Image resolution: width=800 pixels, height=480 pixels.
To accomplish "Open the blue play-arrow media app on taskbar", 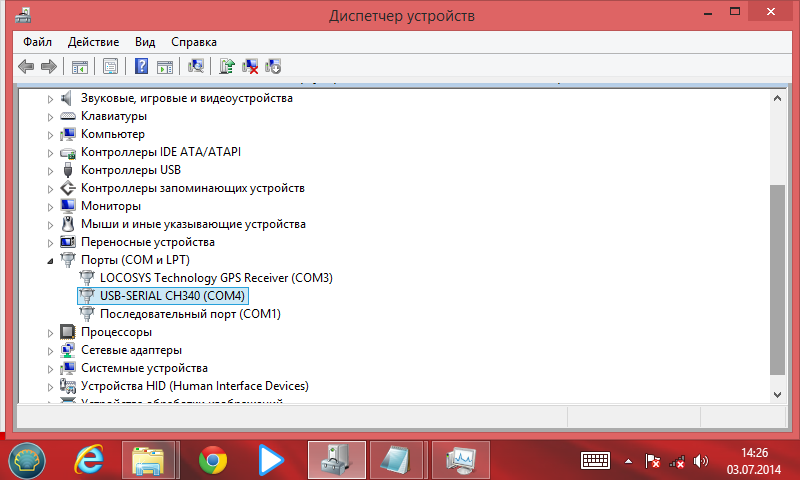I will 271,461.
